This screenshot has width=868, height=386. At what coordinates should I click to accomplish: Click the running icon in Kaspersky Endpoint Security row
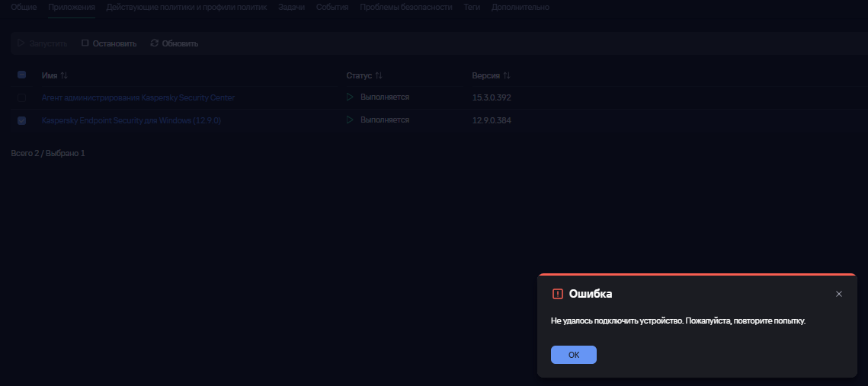(350, 120)
